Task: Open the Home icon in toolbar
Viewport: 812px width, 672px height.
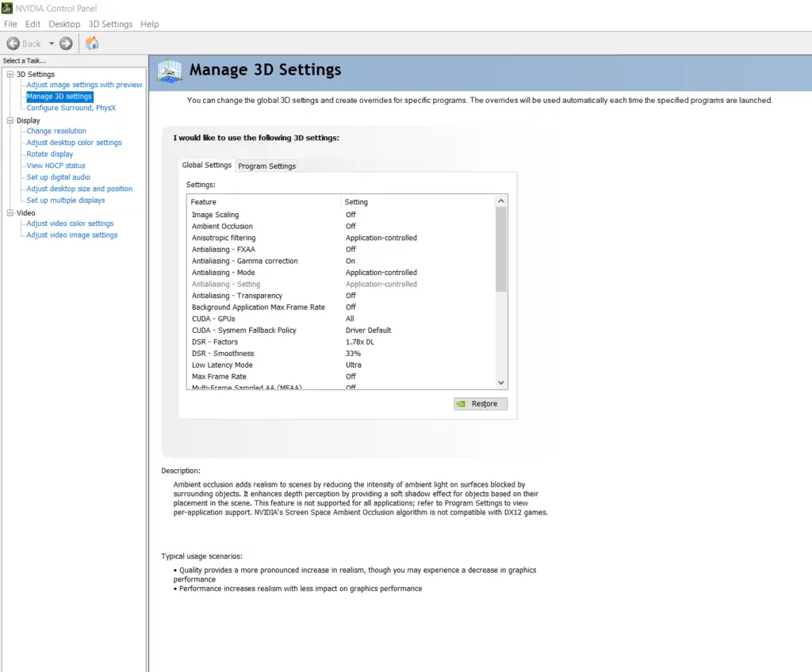Action: tap(92, 43)
